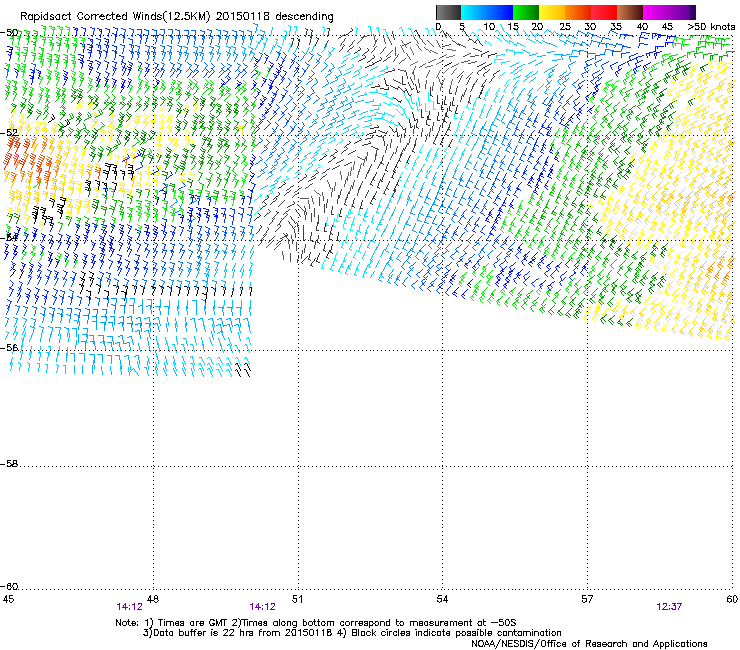Click the '45' longitude label at bottom left

[x=8, y=599]
